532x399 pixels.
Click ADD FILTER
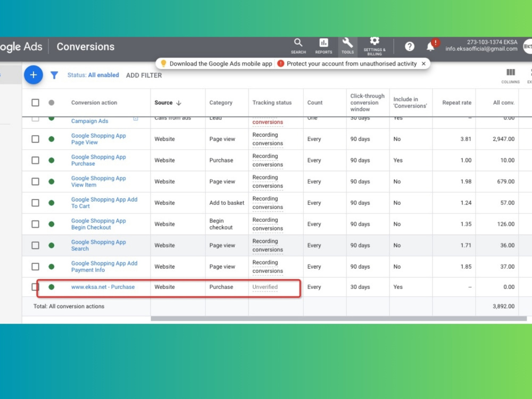[x=144, y=76]
